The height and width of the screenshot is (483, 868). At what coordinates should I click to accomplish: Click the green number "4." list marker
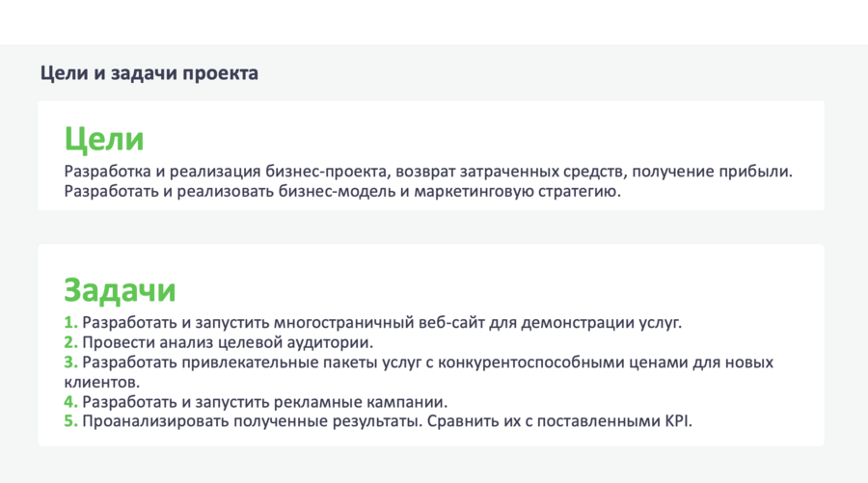tap(71, 401)
